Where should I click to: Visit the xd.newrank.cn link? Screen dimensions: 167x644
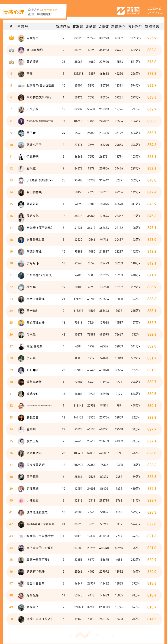(x=48, y=10)
